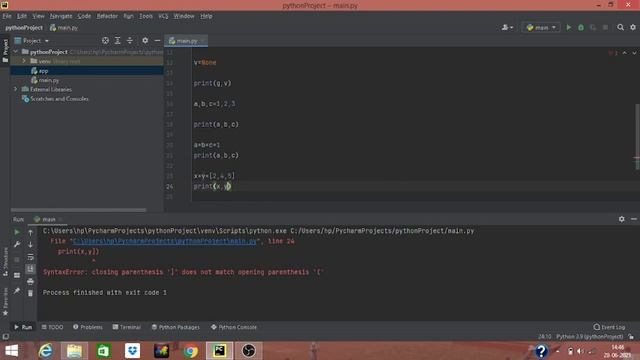Open the Python Packages tool window
This screenshot has height=360, width=640.
tap(176, 327)
